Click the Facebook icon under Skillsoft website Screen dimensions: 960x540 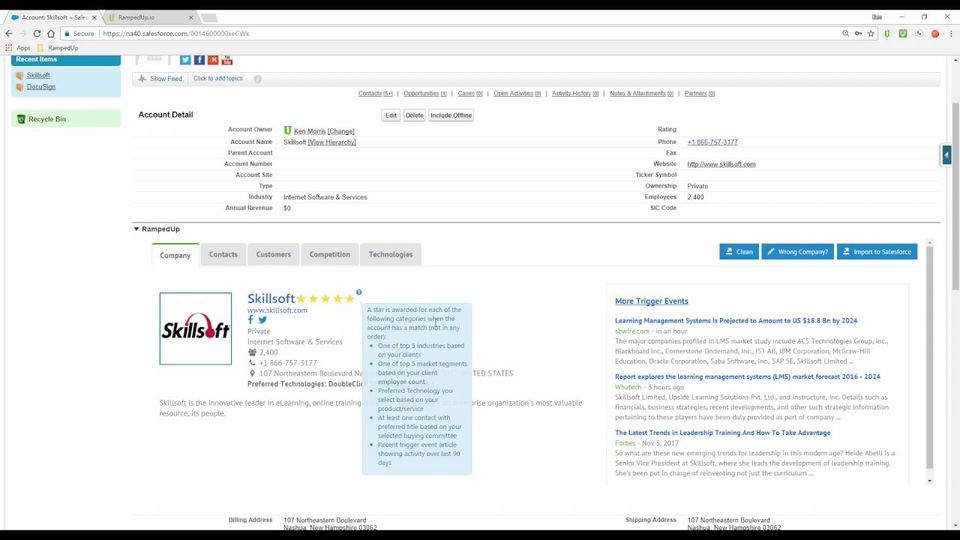[x=250, y=320]
